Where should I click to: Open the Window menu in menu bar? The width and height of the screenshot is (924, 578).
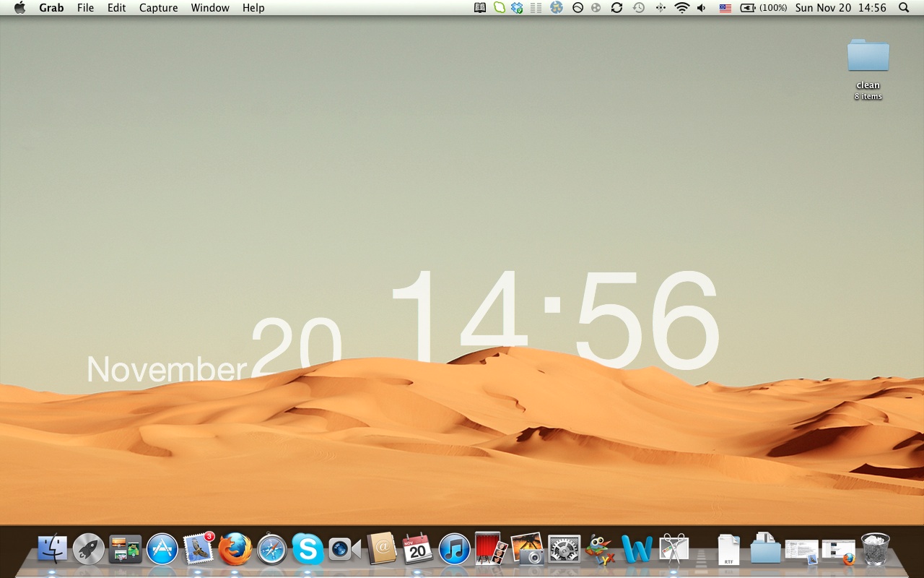(210, 8)
